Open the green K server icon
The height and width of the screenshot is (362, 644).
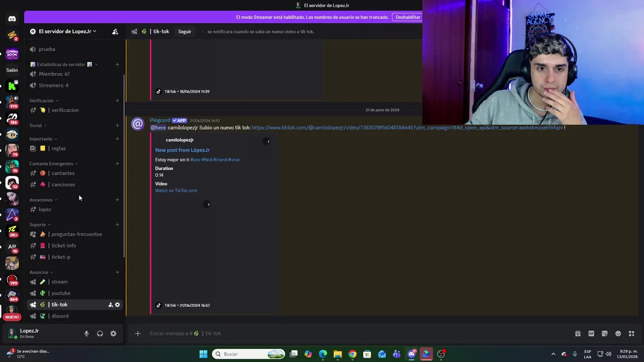[x=12, y=86]
